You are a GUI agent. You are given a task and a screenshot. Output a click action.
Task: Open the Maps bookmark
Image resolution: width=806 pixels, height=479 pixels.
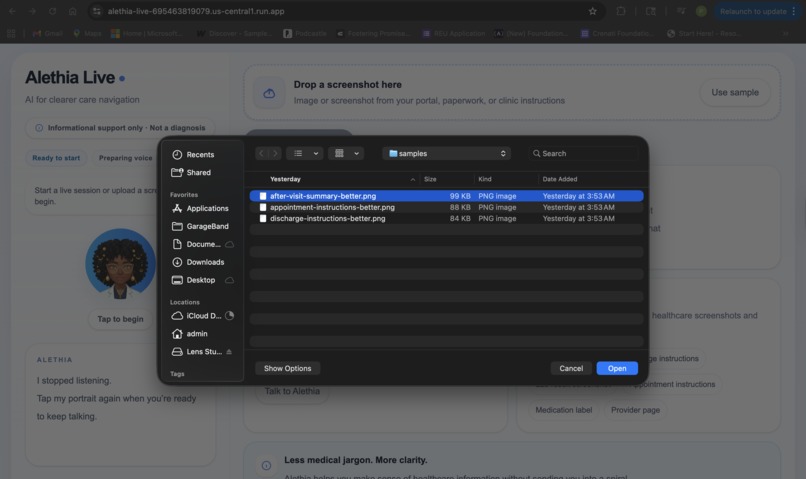pos(87,33)
